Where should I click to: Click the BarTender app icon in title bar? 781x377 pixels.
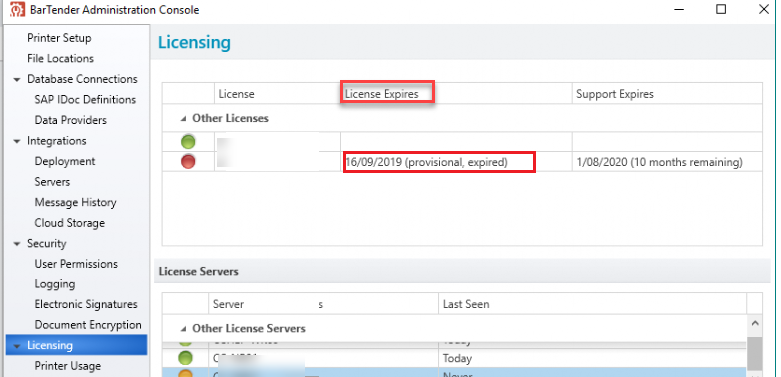tap(17, 9)
